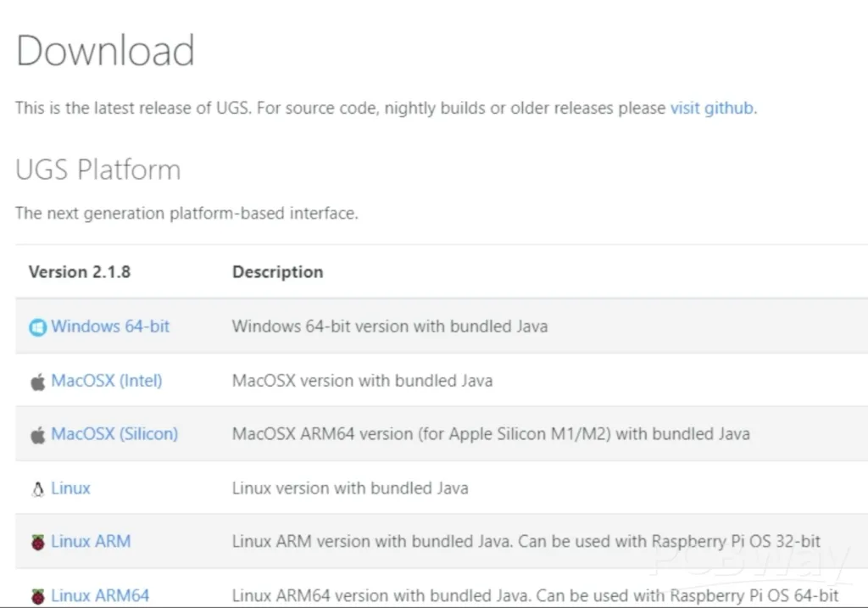Click the Apple icon beside MacOSX (Intel)
This screenshot has height=608, width=868.
(x=37, y=382)
